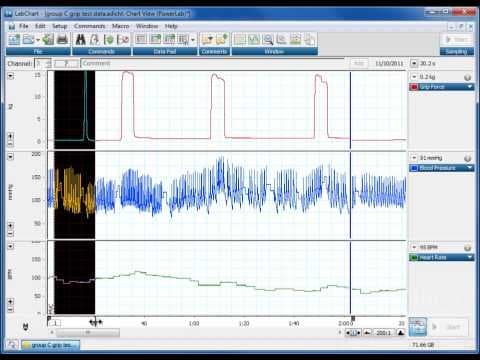Open the Data Pad view icon

[141, 40]
